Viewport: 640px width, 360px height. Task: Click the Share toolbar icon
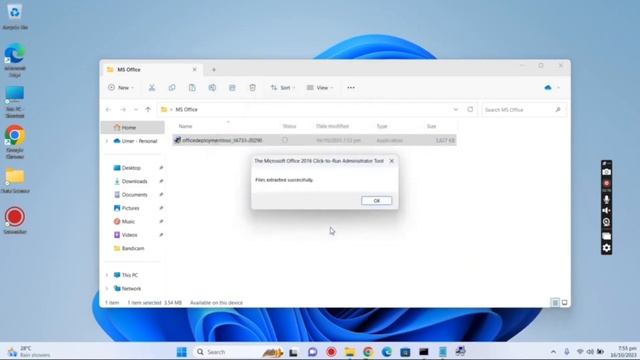coord(232,88)
